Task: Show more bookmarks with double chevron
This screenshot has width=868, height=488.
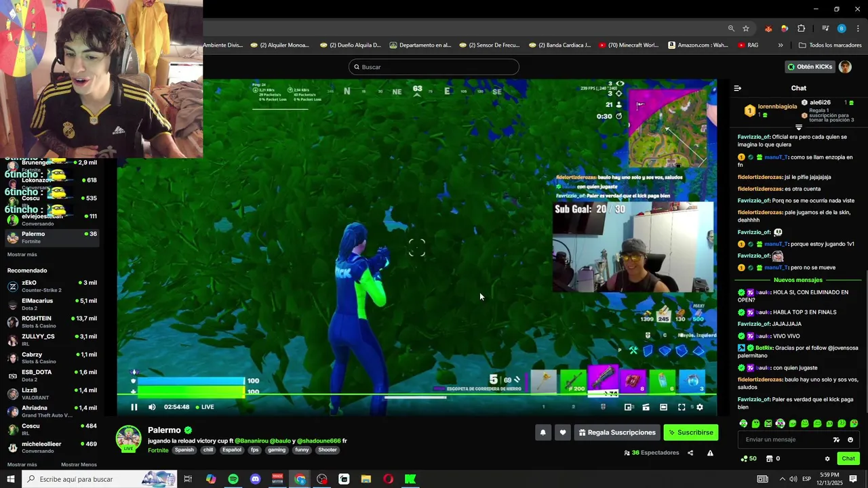Action: pyautogui.click(x=781, y=45)
